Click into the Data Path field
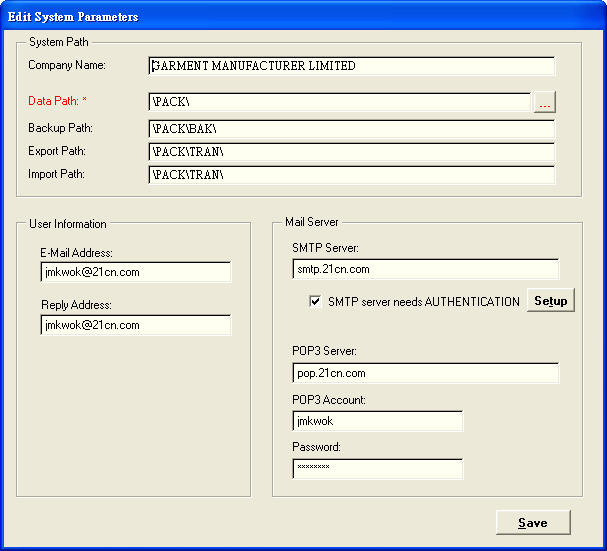The height and width of the screenshot is (551, 607). click(340, 102)
